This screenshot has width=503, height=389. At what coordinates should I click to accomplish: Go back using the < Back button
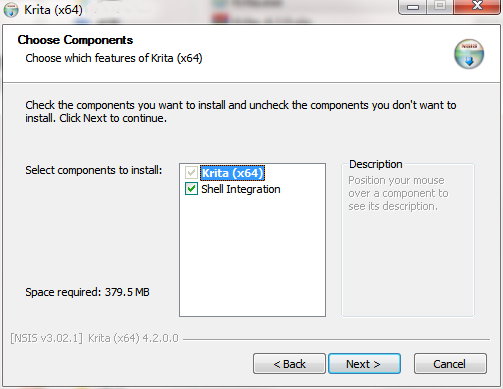(x=289, y=364)
